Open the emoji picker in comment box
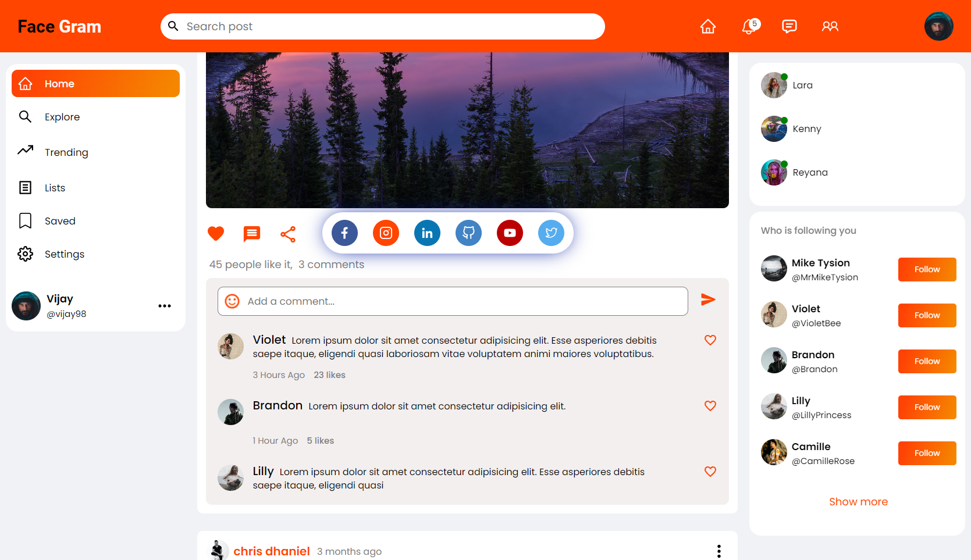 tap(232, 301)
